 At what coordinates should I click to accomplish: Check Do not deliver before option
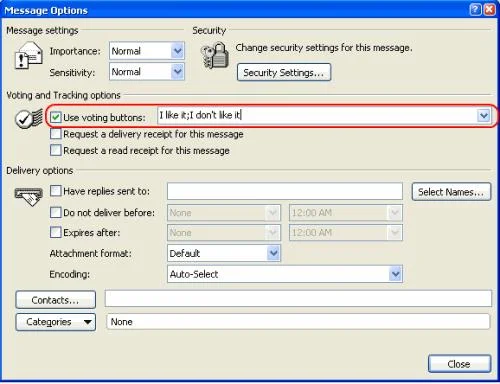tap(56, 212)
